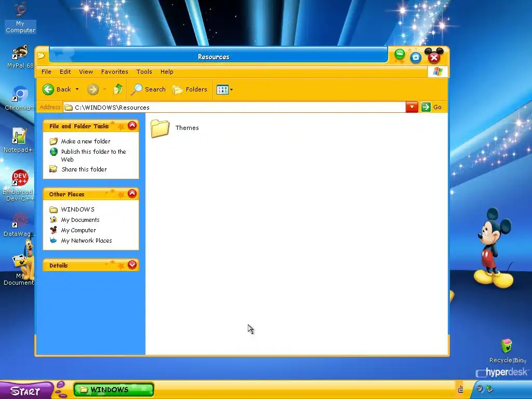Toggle the Folders tree pane
The height and width of the screenshot is (399, 532).
(x=190, y=89)
